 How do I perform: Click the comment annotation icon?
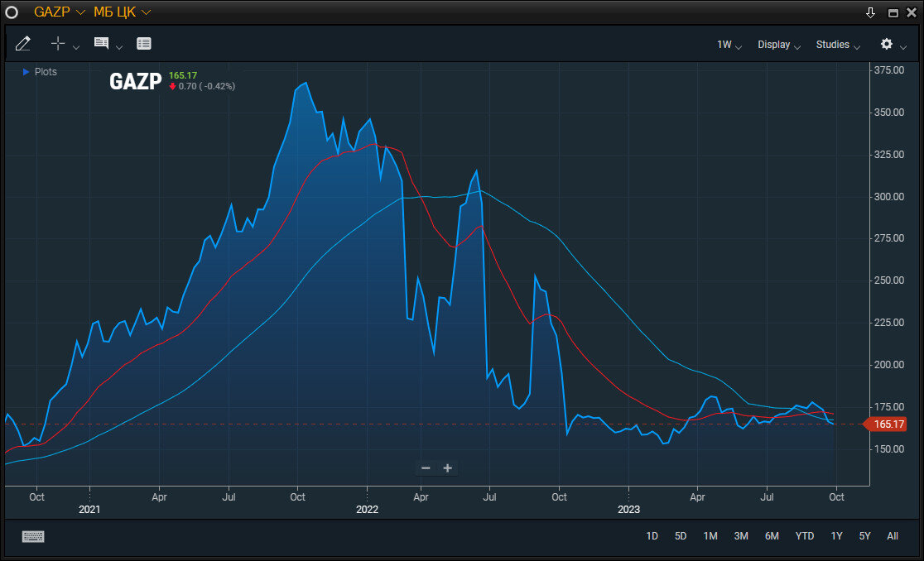101,43
